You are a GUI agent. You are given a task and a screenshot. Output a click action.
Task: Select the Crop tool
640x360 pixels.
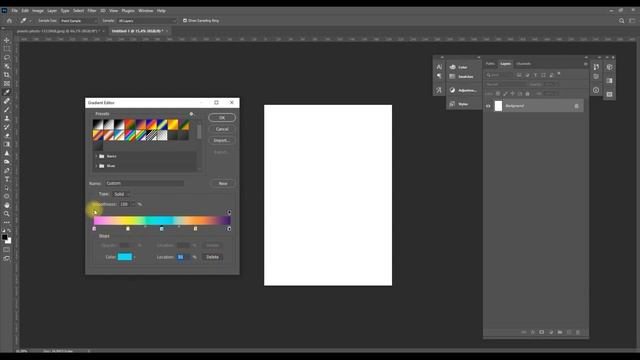[x=7, y=75]
